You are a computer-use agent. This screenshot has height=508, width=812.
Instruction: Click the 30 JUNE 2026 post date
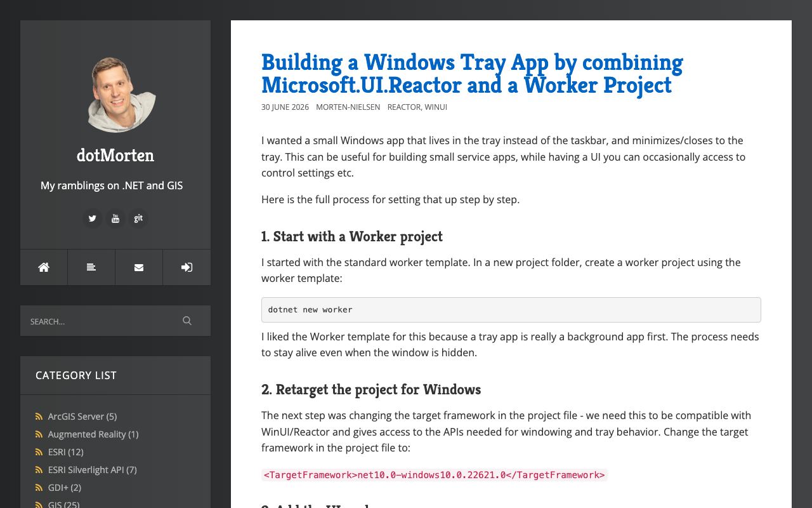tap(285, 107)
